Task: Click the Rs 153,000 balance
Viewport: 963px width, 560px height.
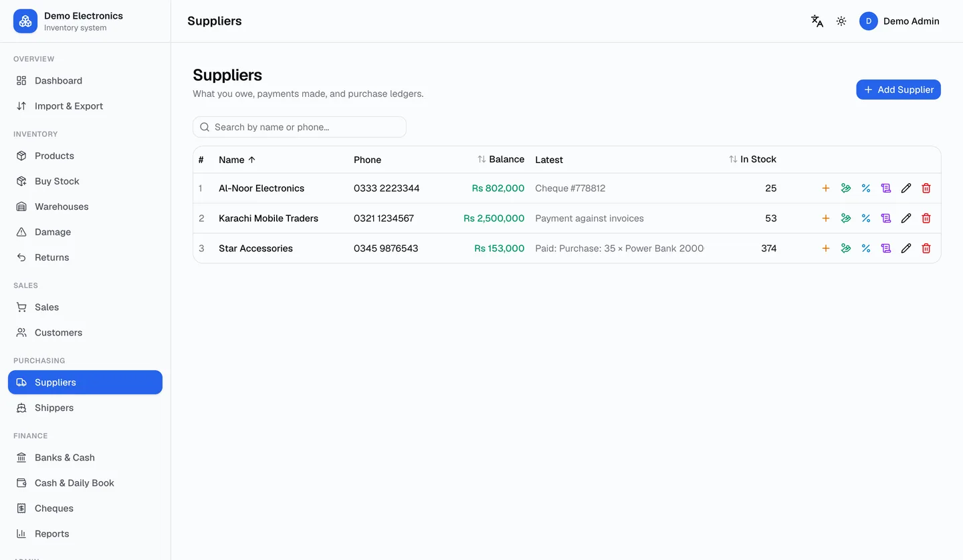Action: click(500, 249)
